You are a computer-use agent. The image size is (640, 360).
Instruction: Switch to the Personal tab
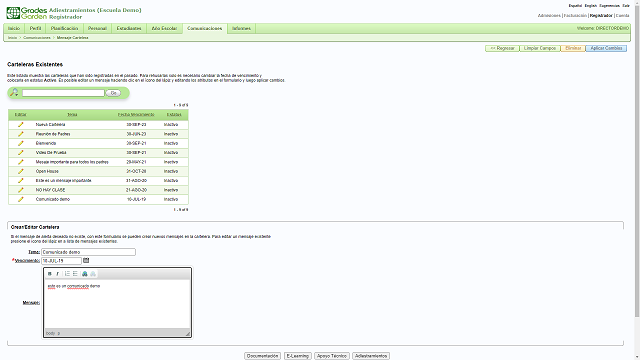tap(97, 29)
